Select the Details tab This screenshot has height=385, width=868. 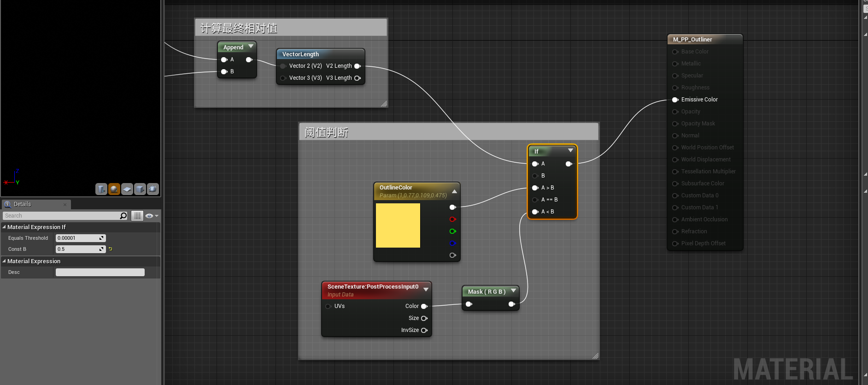click(x=22, y=204)
